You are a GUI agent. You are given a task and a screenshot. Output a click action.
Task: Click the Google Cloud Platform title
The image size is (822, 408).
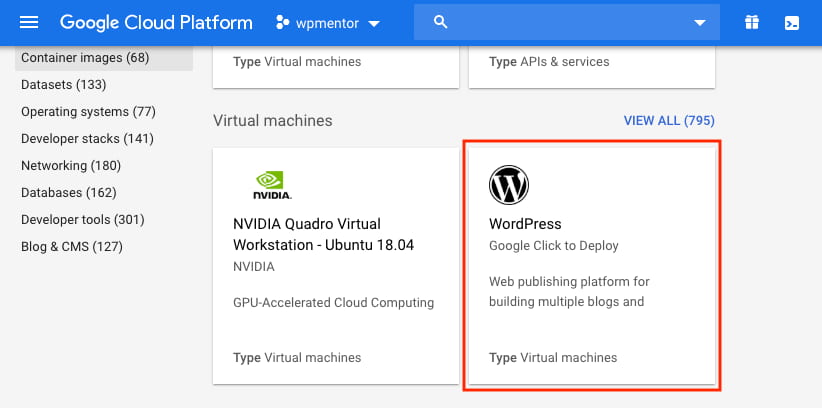pos(156,23)
